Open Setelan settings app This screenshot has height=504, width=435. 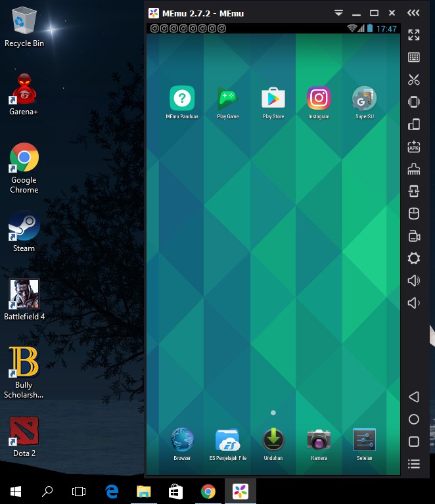(364, 444)
